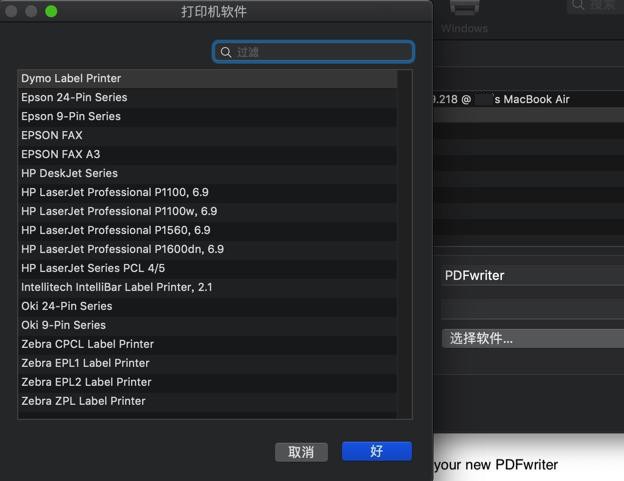The image size is (624, 481).
Task: Select HP LaserJet Professional P1100, 6.9
Action: pos(207,193)
